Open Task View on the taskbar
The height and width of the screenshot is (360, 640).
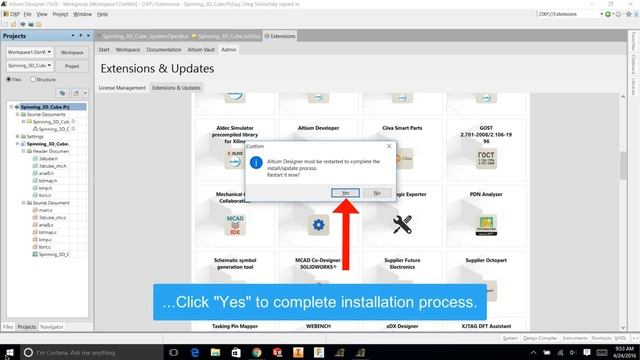point(173,352)
